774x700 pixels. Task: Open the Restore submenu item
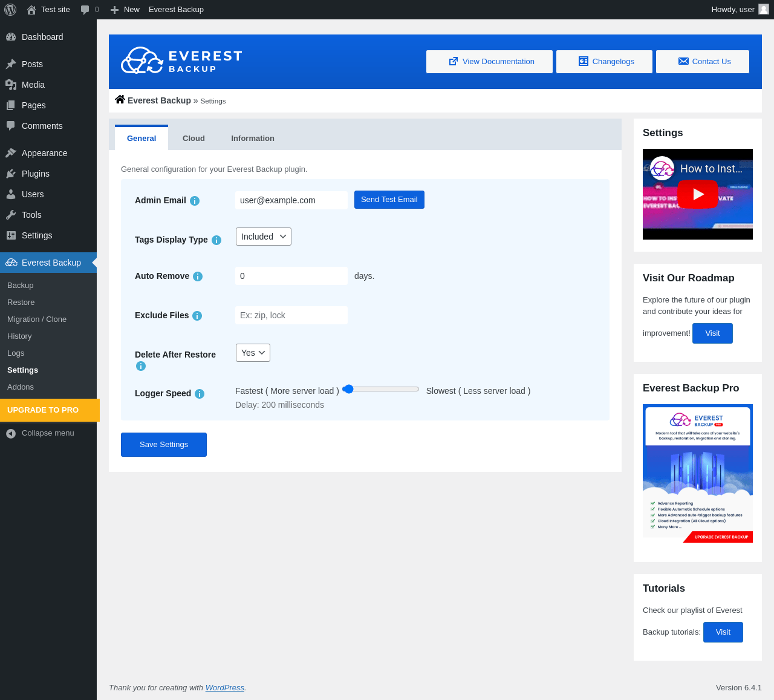click(x=48, y=303)
